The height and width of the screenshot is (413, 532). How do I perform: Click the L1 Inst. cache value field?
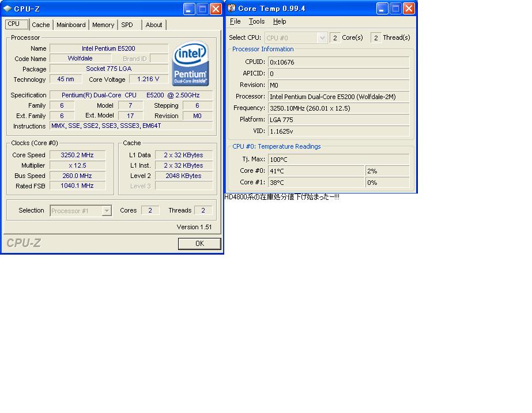click(183, 165)
